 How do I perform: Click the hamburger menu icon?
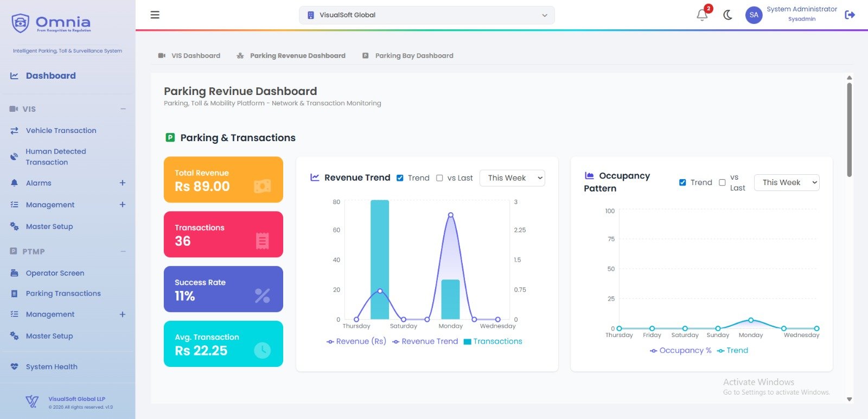click(x=155, y=15)
